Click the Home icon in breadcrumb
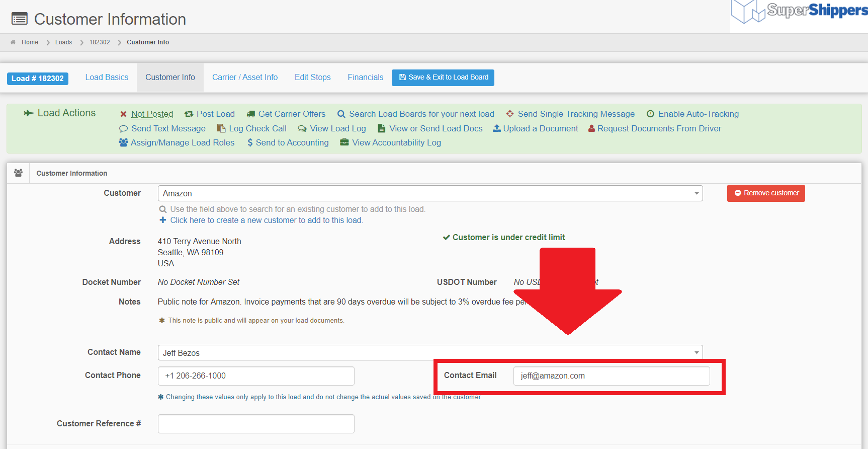The image size is (868, 449). point(13,42)
